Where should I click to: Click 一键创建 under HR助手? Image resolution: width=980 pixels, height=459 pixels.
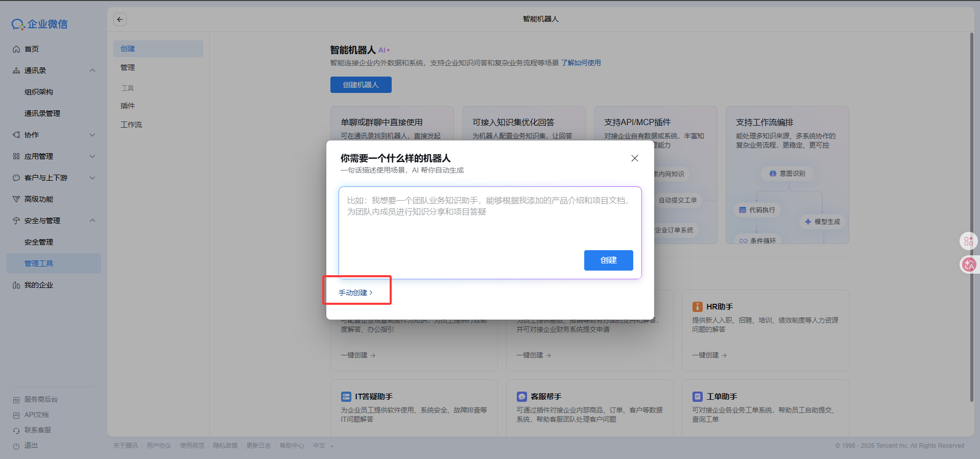(x=709, y=355)
